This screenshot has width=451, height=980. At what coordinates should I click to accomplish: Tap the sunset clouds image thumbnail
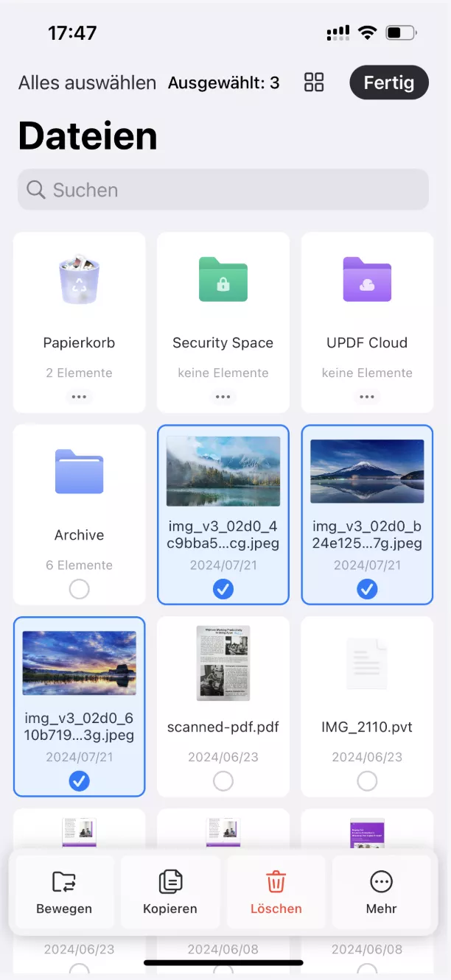(x=79, y=663)
